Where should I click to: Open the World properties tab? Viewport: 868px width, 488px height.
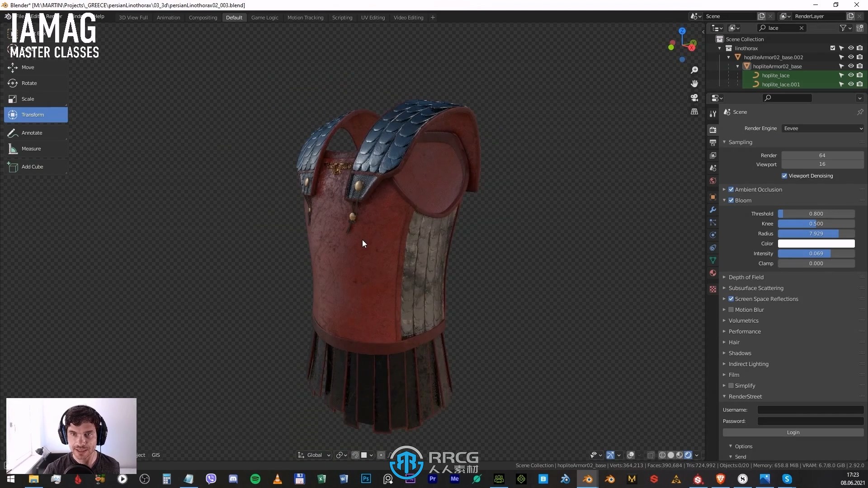(713, 180)
